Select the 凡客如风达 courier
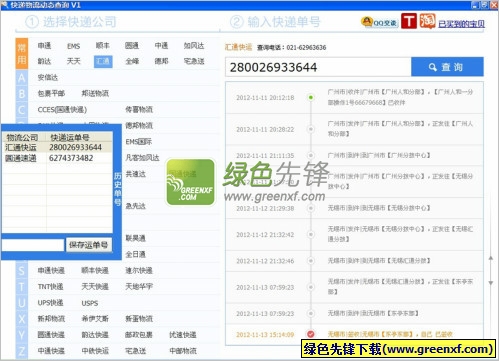499x361 pixels. 142,158
